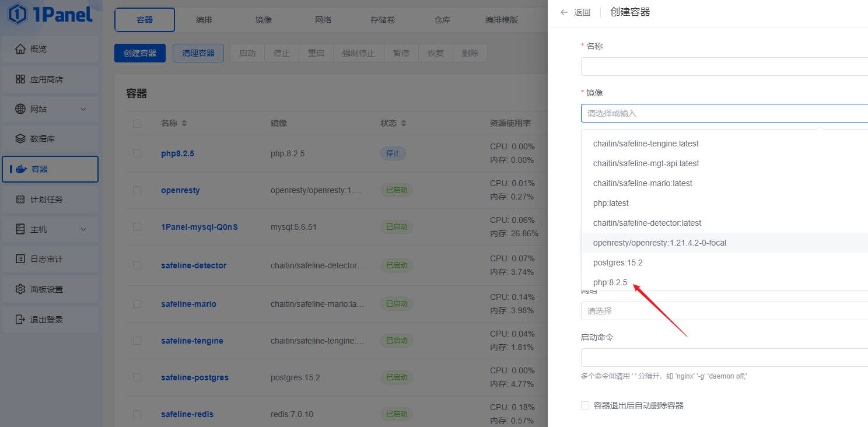Click the 强制停止 toolbar button
Screen dimensions: 868x427
(x=359, y=53)
